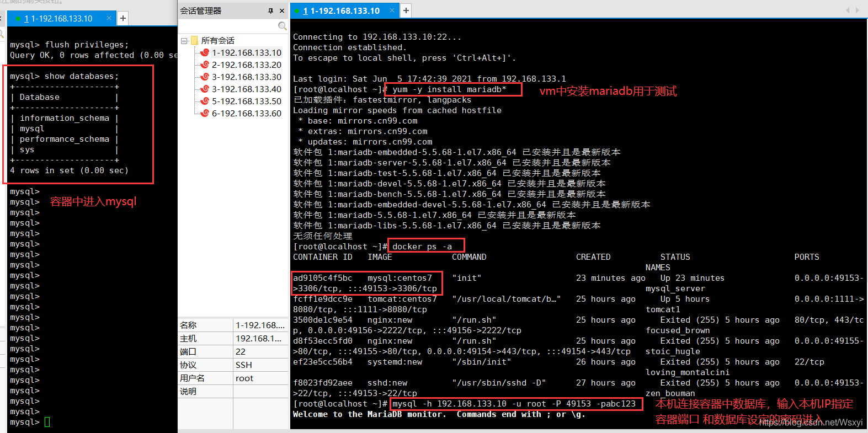Click the COMMAND column header text
Image resolution: width=868 pixels, height=433 pixels.
point(469,257)
